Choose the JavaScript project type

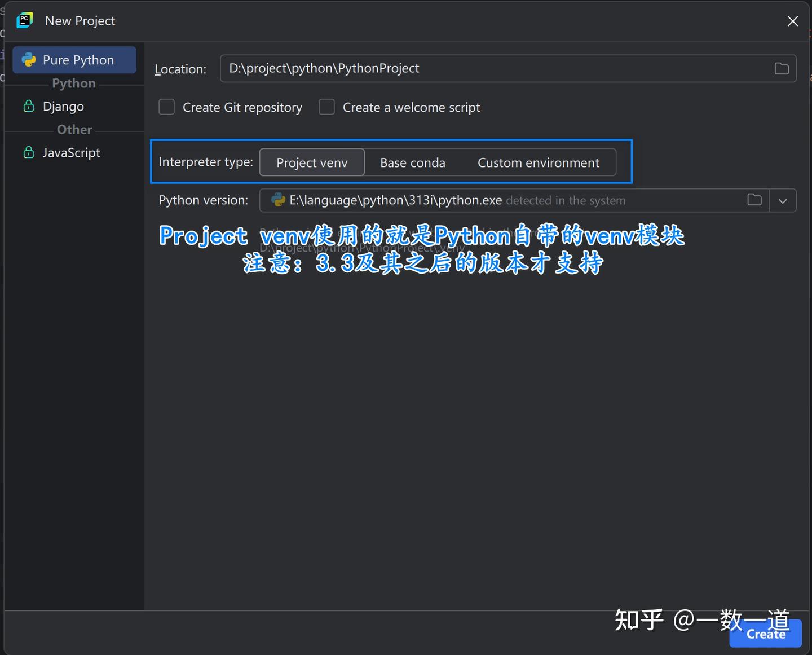[x=71, y=152]
